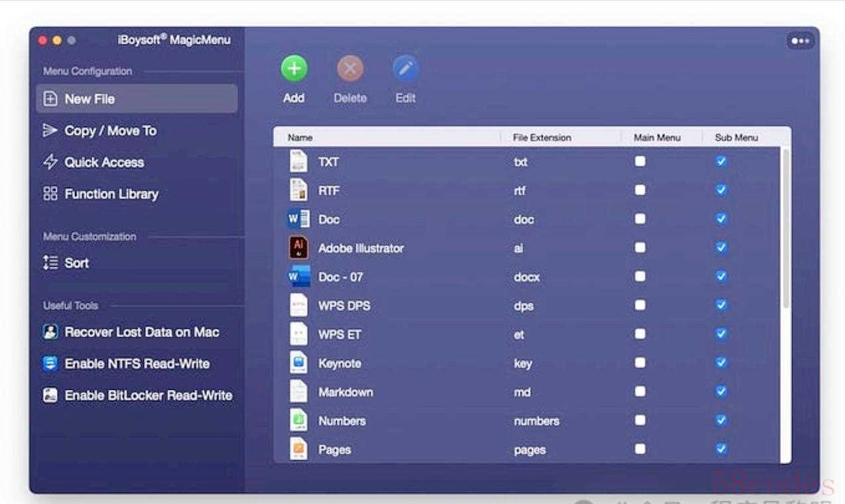Click the Enable NTFS Read-Write icon
The image size is (845, 504).
(x=50, y=363)
